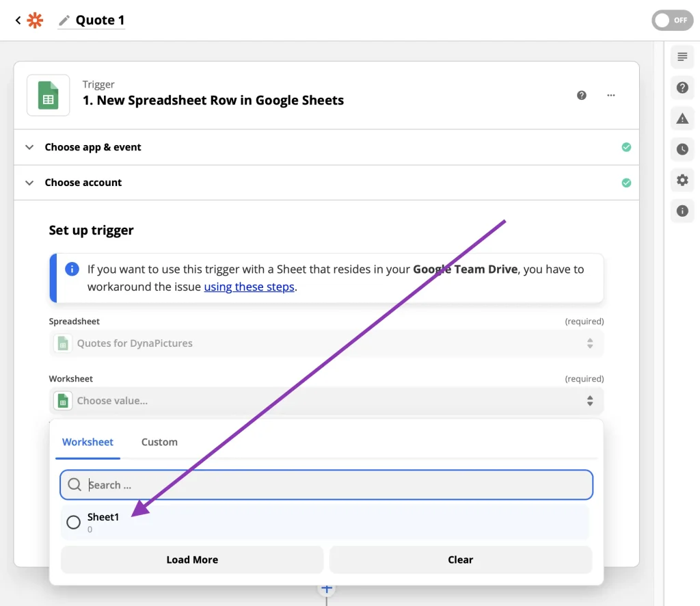Select the Worksheet tab

pos(87,442)
